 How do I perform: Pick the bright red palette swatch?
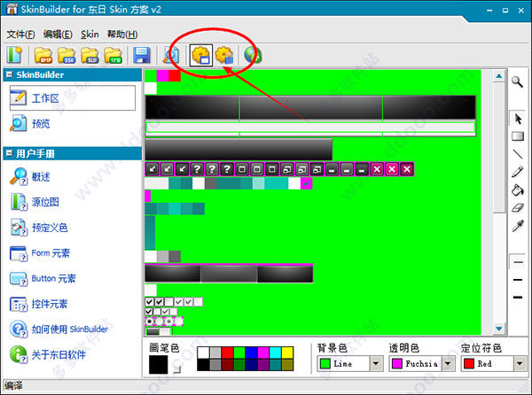point(227,352)
